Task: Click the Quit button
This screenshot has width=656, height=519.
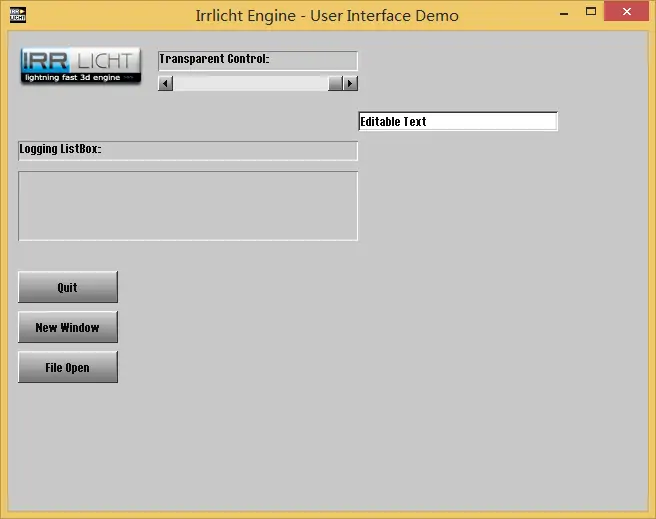Action: point(67,287)
